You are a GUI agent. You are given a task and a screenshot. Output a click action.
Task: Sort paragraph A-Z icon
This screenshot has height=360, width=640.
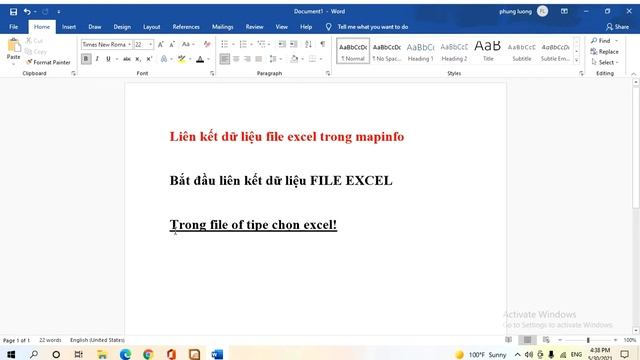point(308,44)
